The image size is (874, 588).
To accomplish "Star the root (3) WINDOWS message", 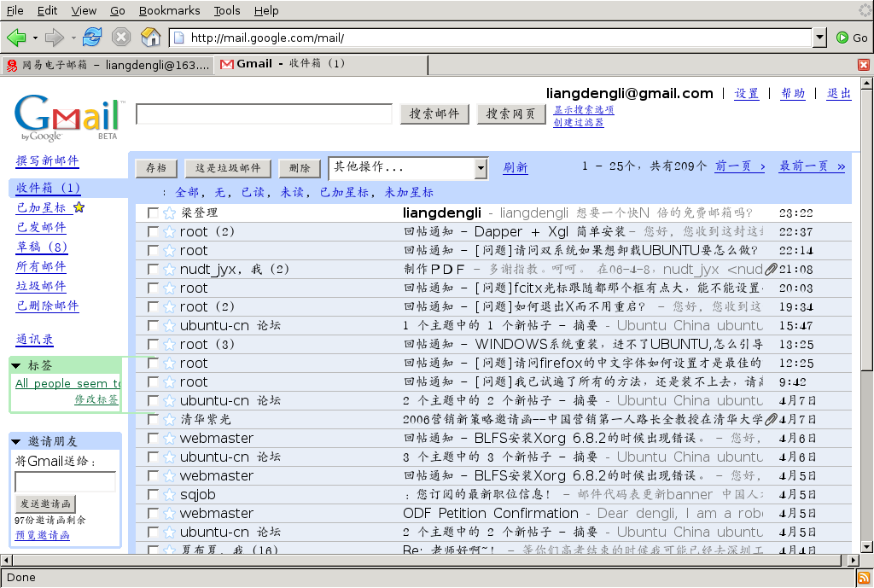I will (170, 345).
